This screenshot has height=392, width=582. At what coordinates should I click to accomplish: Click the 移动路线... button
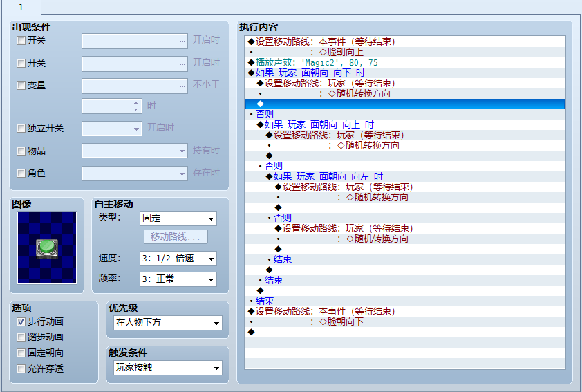coord(176,237)
